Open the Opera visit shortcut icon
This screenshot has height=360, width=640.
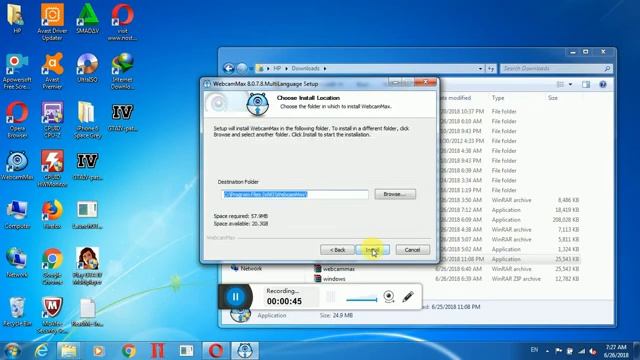point(122,22)
